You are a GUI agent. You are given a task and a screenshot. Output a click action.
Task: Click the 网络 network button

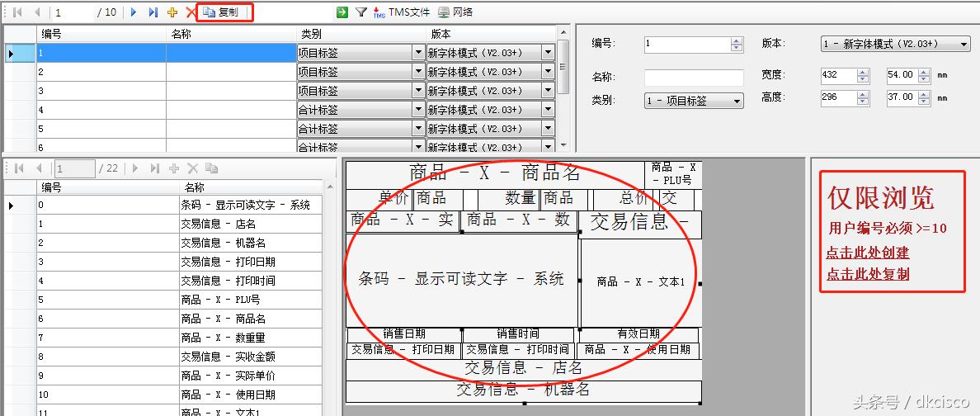pos(455,12)
